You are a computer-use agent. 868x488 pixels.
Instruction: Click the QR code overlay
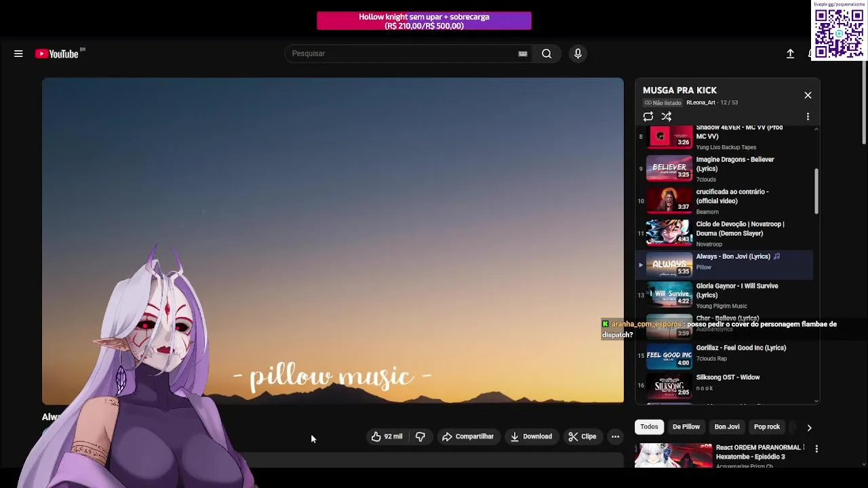[839, 32]
